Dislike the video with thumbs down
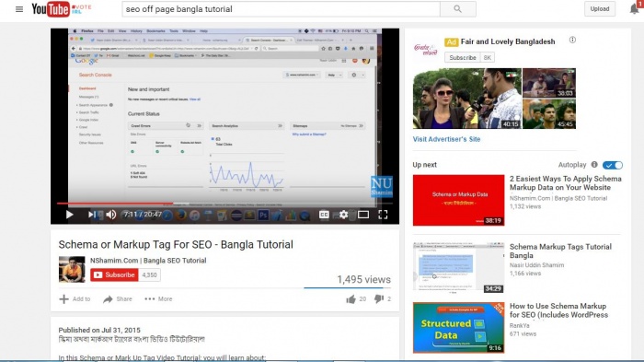 tap(379, 299)
